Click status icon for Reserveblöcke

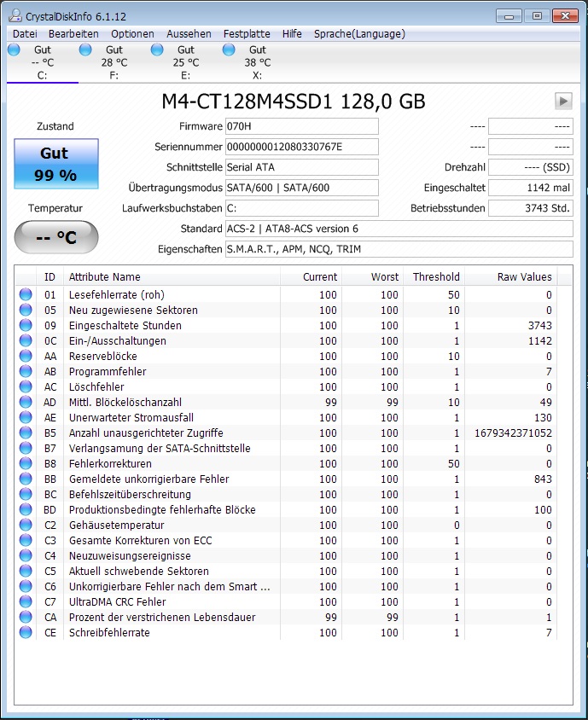26,356
